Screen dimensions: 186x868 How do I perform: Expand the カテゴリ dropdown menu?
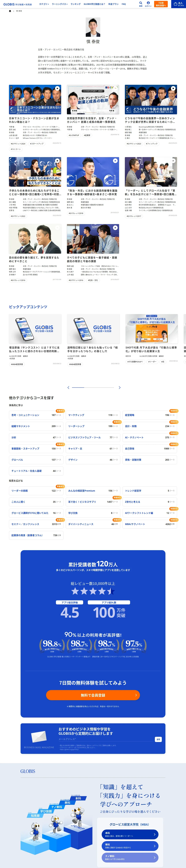tap(44, 4)
